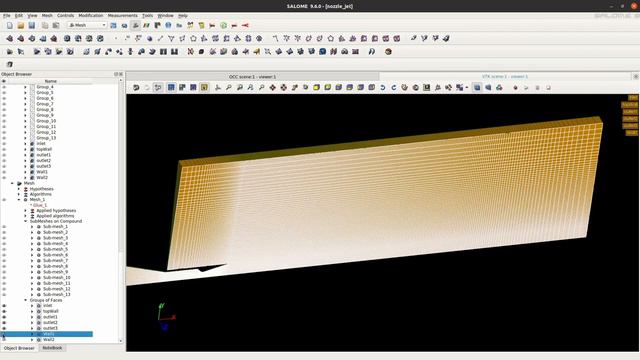Rotate view counterclockwise with the blue arrow icon
Image resolution: width=640 pixels, height=360 pixels.
pos(382,87)
